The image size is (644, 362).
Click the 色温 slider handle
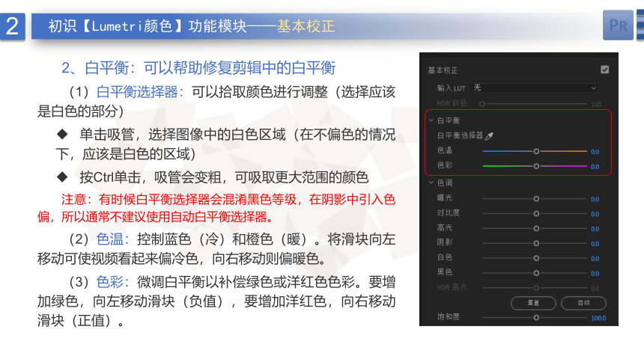point(536,151)
